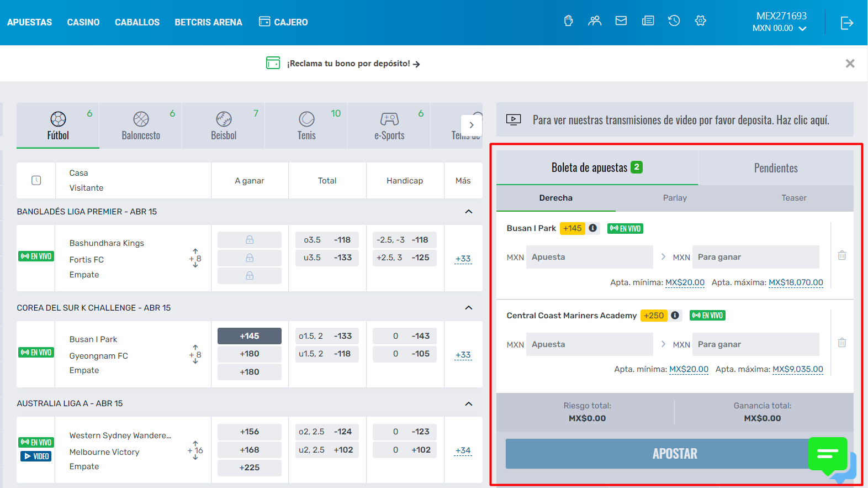Image resolution: width=868 pixels, height=488 pixels.
Task: Show info for Busan I Park +145
Action: click(592, 228)
